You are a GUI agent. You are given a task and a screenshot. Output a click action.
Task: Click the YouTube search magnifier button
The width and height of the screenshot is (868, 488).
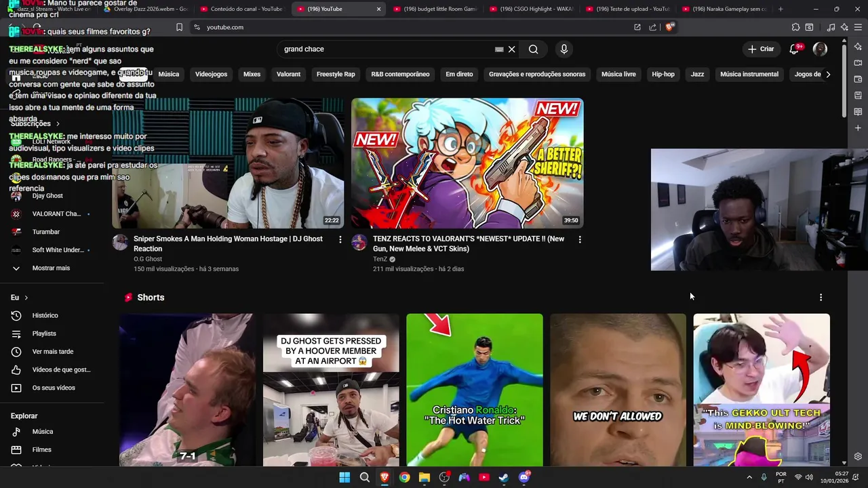point(534,49)
